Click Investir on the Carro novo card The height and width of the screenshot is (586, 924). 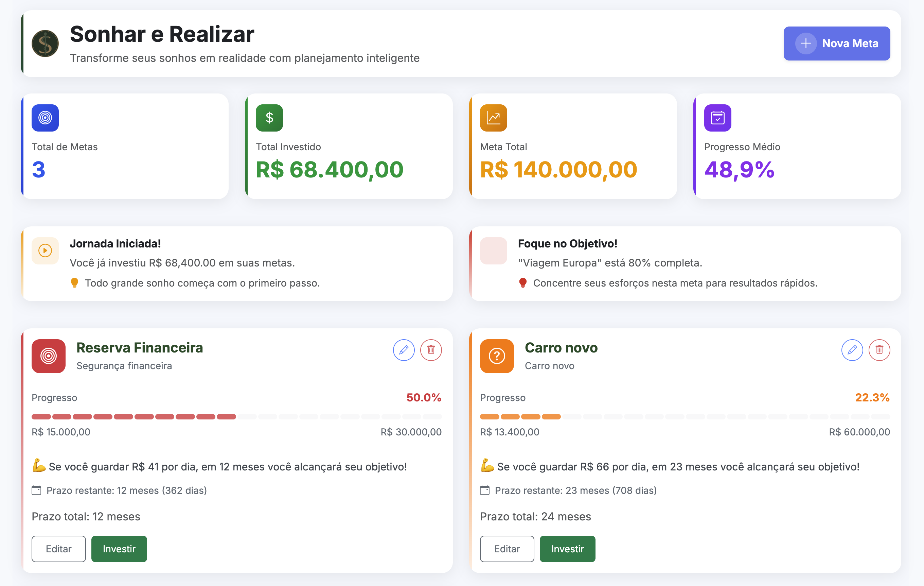click(567, 549)
